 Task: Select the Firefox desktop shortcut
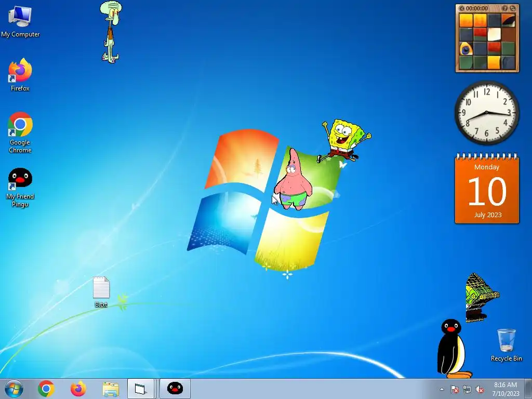(x=20, y=75)
